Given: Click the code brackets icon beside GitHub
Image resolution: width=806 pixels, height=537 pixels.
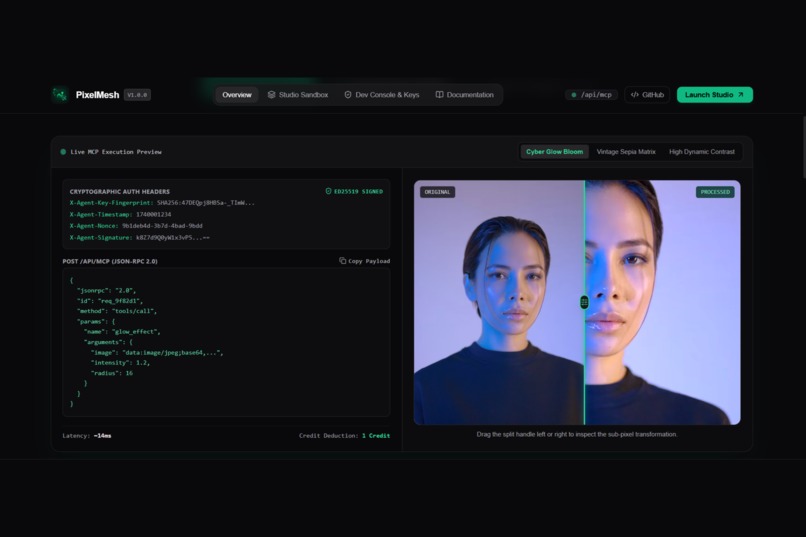Looking at the screenshot, I should (635, 95).
